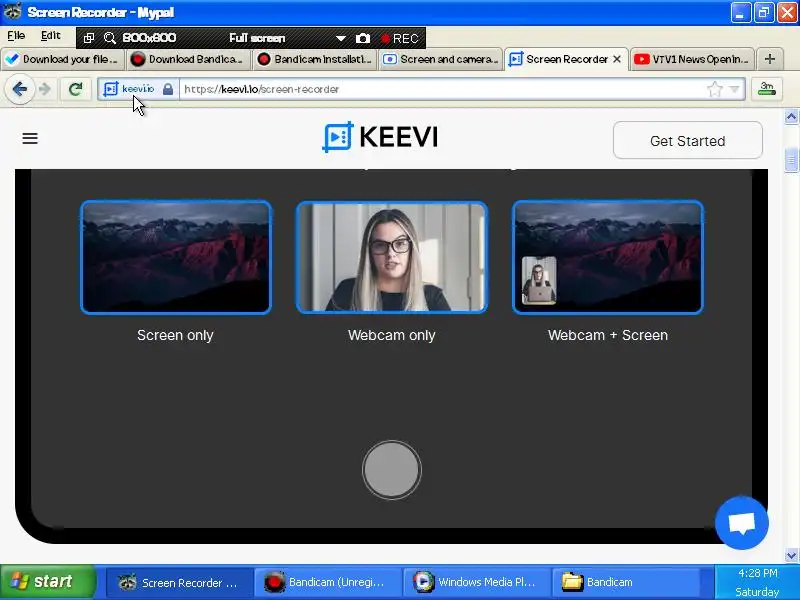This screenshot has width=800, height=600.
Task: Click the Screen only label
Action: point(175,335)
